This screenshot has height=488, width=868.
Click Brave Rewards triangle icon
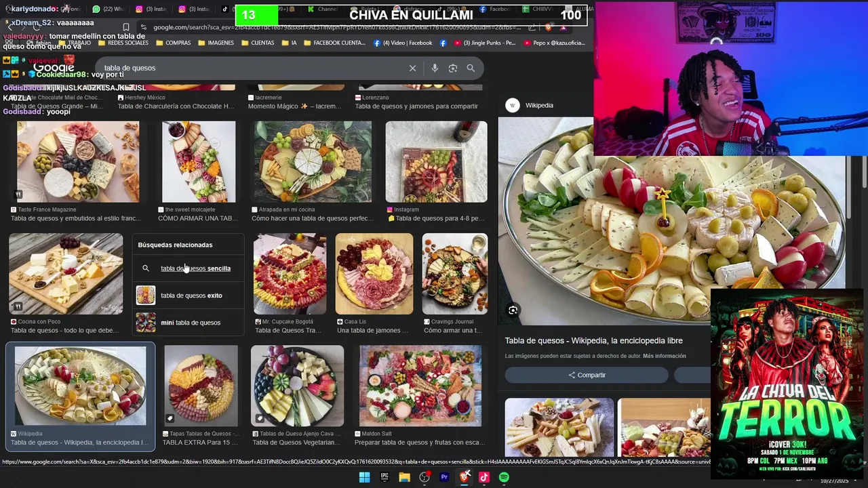click(563, 27)
